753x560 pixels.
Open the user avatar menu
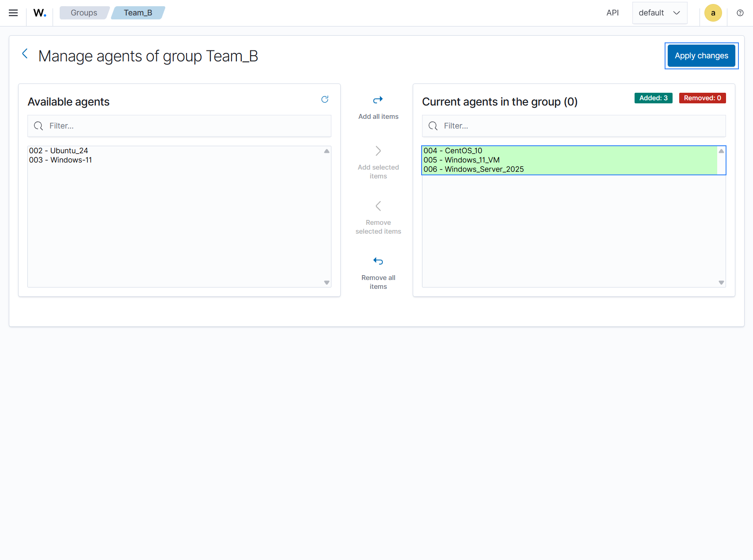click(713, 13)
